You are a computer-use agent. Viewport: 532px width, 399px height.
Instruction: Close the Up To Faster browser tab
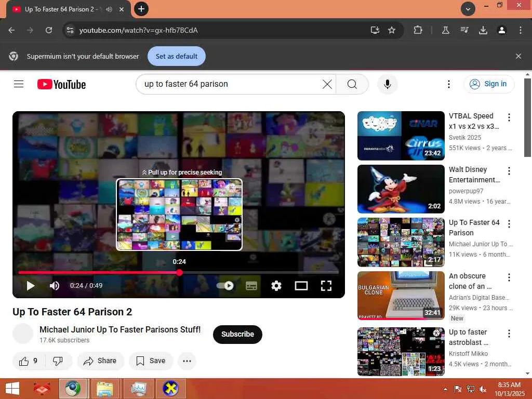pos(122,9)
